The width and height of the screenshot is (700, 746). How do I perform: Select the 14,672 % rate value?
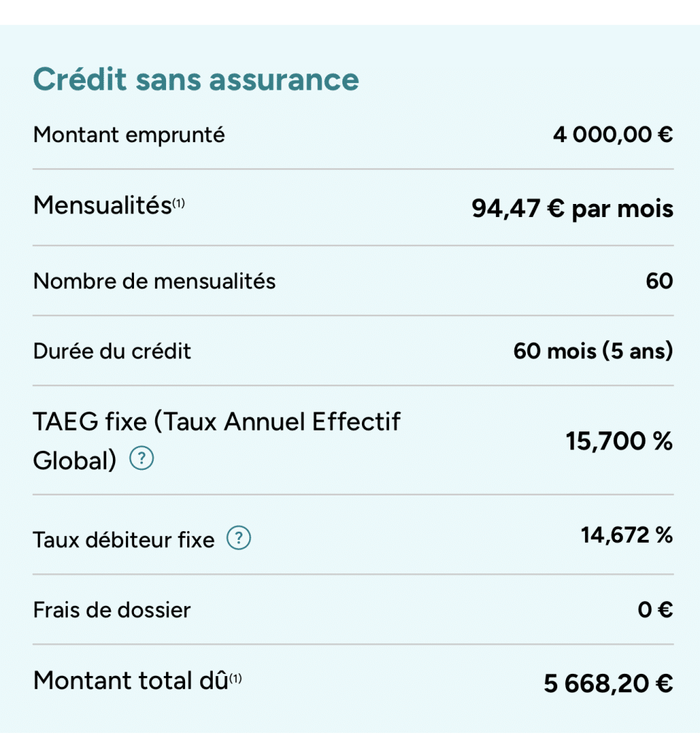tap(627, 535)
